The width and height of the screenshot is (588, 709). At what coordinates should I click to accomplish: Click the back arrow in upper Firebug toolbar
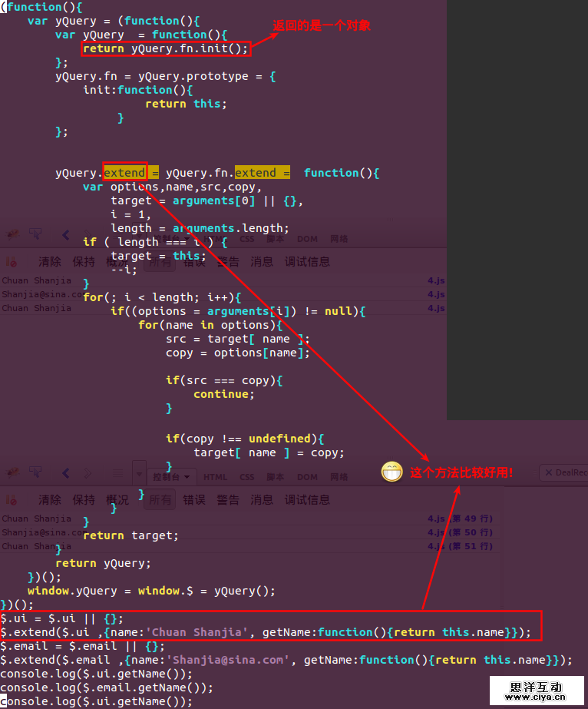point(66,235)
